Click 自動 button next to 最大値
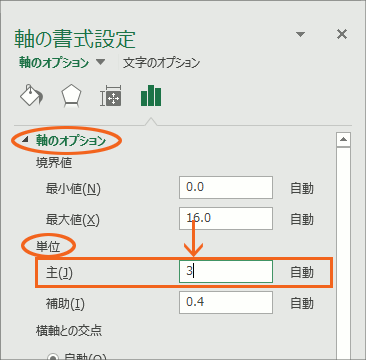The width and height of the screenshot is (366, 360). point(302,219)
